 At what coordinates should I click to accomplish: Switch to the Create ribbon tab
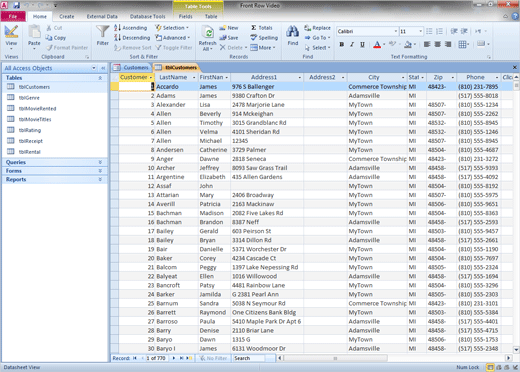click(67, 16)
